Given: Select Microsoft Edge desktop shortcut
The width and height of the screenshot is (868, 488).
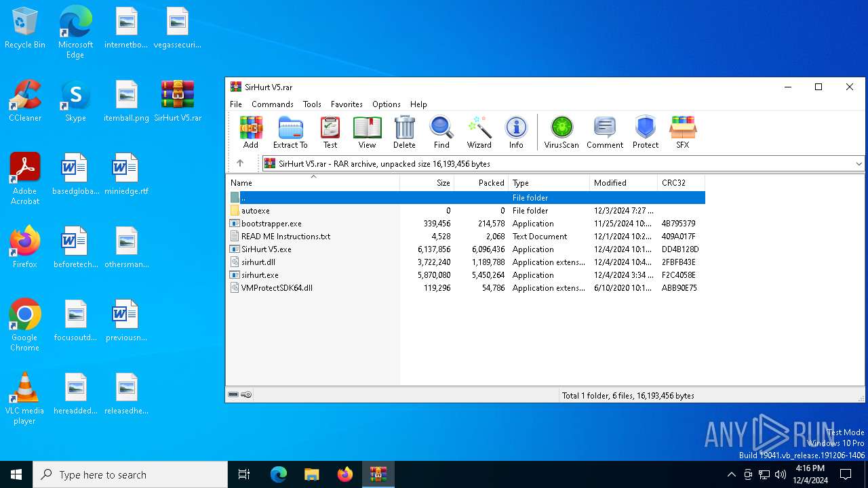Looking at the screenshot, I should pos(75,33).
